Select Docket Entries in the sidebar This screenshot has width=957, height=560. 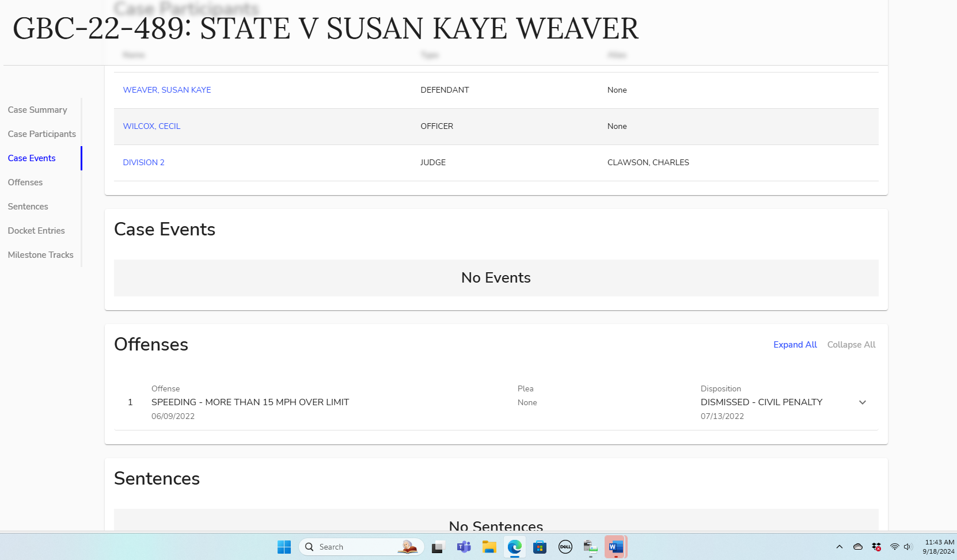(x=36, y=231)
